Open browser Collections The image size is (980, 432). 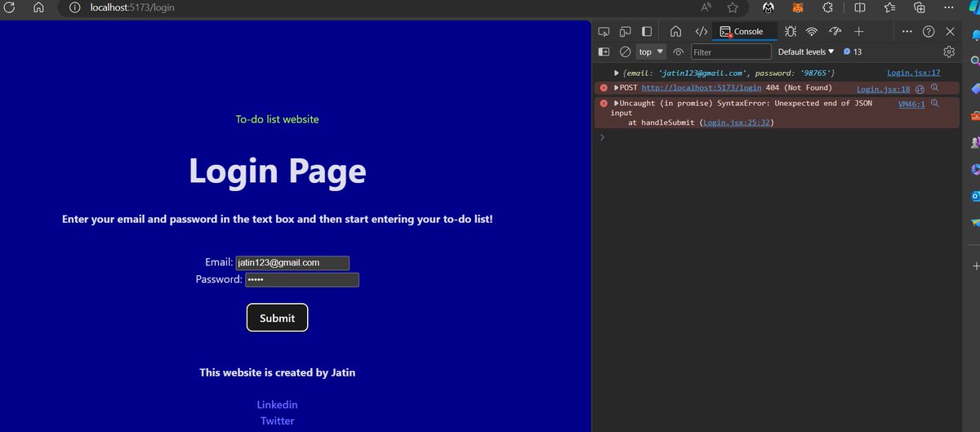click(x=920, y=7)
